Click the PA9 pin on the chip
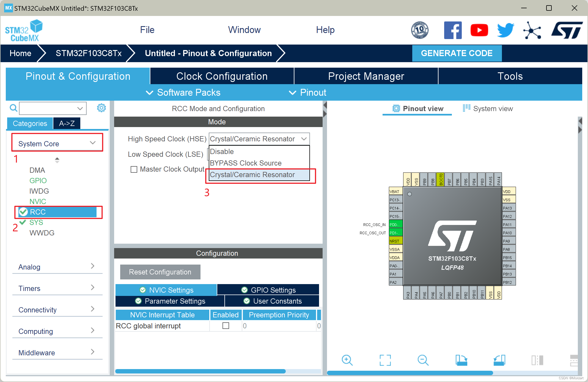This screenshot has height=382, width=588. (x=509, y=241)
